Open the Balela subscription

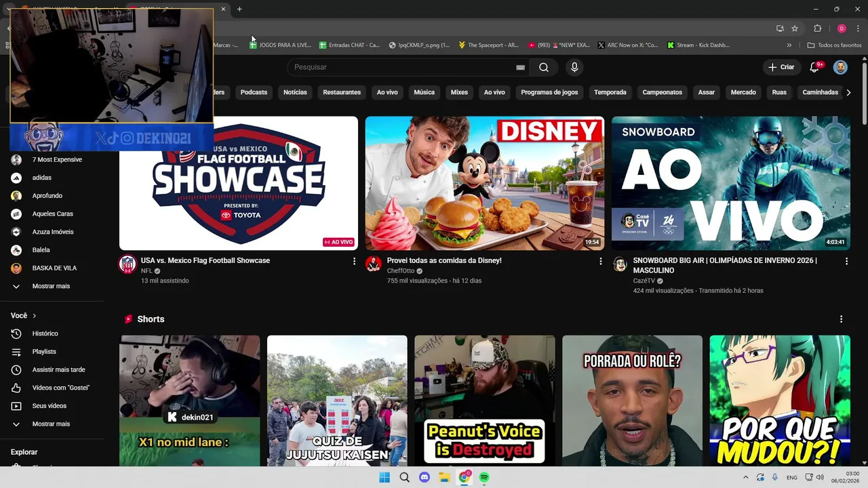click(41, 250)
